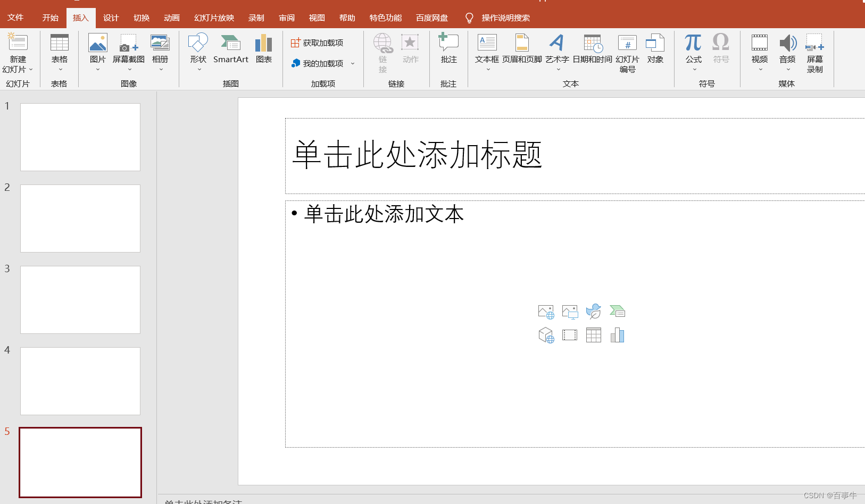Expand the Shapes (形状) dropdown arrow
865x504 pixels.
tap(199, 70)
